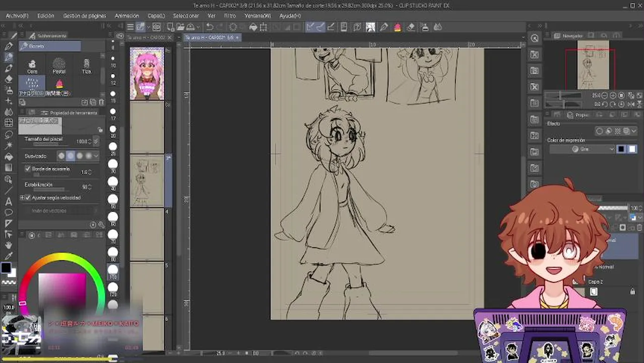The width and height of the screenshot is (644, 363).
Task: Open the Suavizado dropdown arrow
Action: [x=96, y=156]
